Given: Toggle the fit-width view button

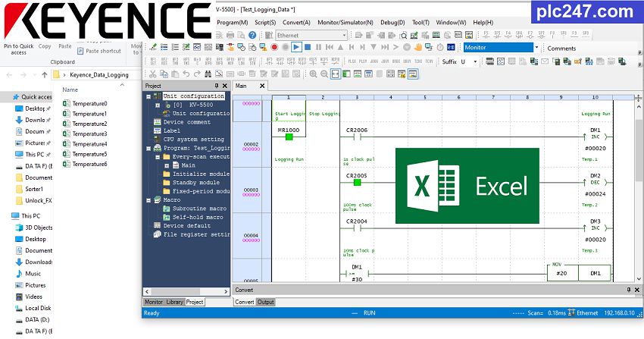Looking at the screenshot, I should pos(336,74).
